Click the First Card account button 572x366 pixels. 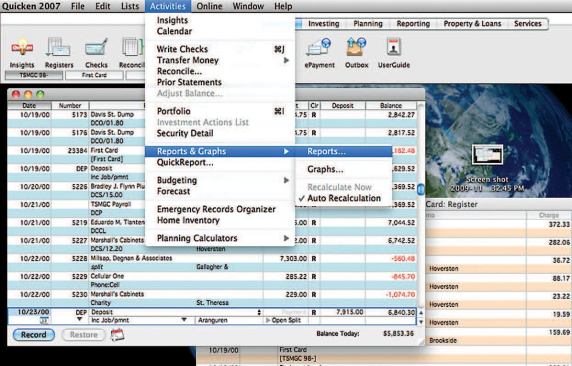pos(94,75)
